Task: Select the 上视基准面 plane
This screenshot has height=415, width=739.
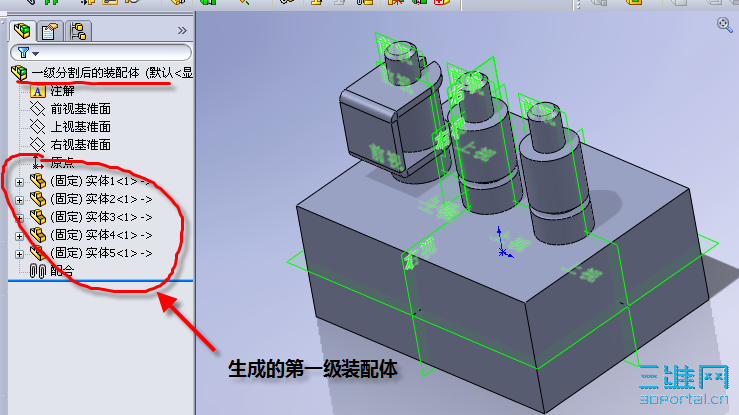Action: pyautogui.click(x=81, y=127)
